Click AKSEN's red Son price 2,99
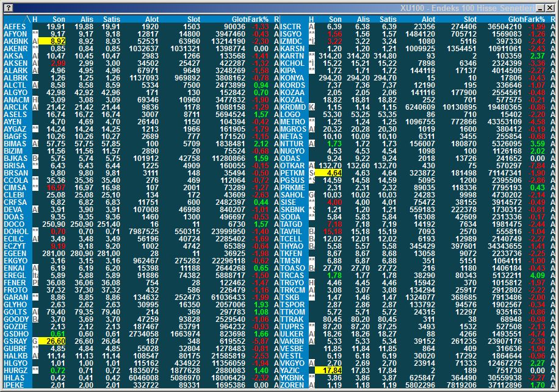 (x=58, y=63)
